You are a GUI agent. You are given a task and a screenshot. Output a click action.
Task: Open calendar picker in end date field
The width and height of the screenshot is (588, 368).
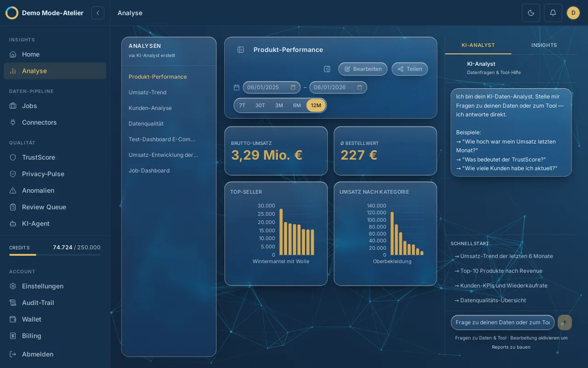pyautogui.click(x=360, y=87)
